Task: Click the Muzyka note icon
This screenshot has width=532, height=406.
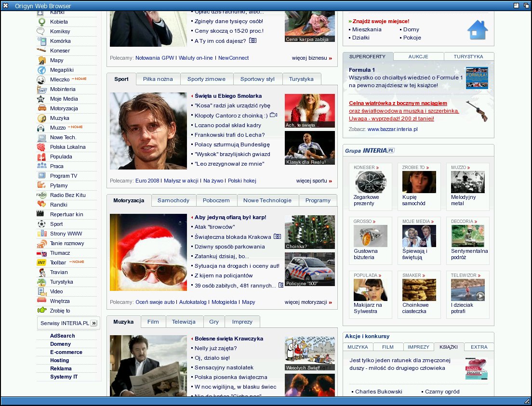Action: (42, 118)
